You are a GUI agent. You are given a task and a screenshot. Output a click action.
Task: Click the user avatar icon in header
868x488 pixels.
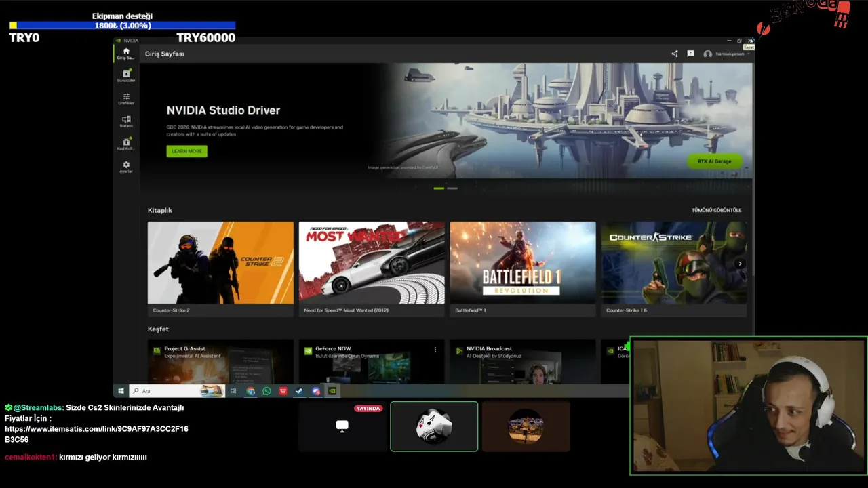click(707, 54)
